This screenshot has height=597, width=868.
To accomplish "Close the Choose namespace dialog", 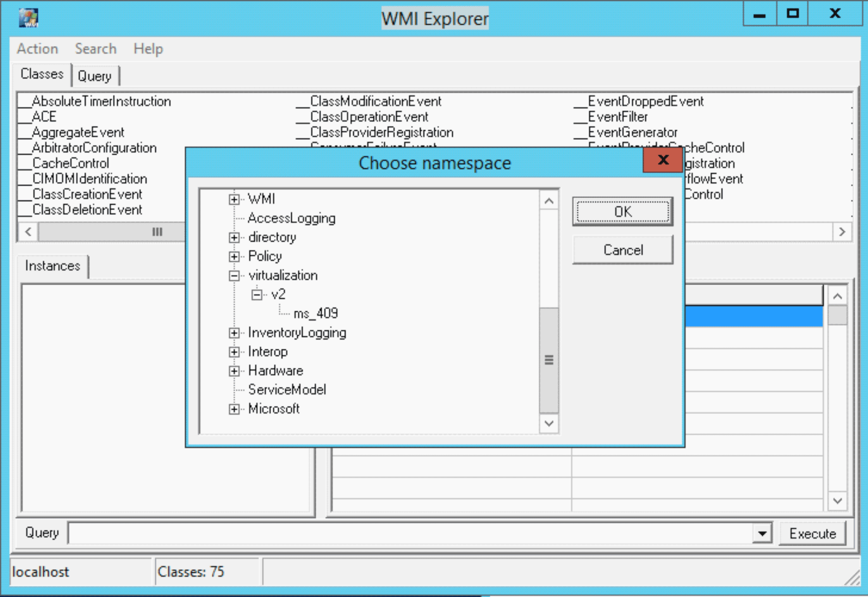I will (x=663, y=160).
